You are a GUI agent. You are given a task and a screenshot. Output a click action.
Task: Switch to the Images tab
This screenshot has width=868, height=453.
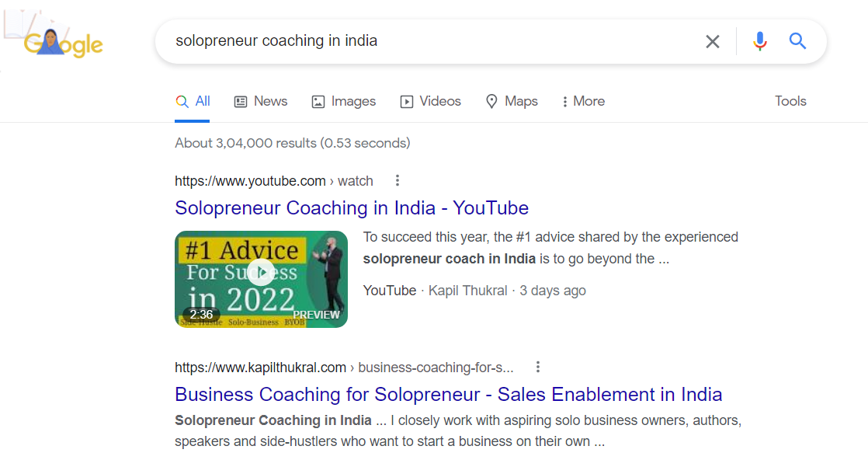pyautogui.click(x=343, y=101)
